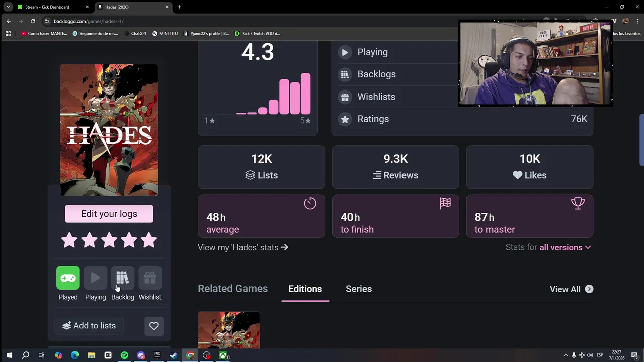Screen dimensions: 644x362
Task: Open the 9.3K Reviews card
Action: tap(395, 167)
